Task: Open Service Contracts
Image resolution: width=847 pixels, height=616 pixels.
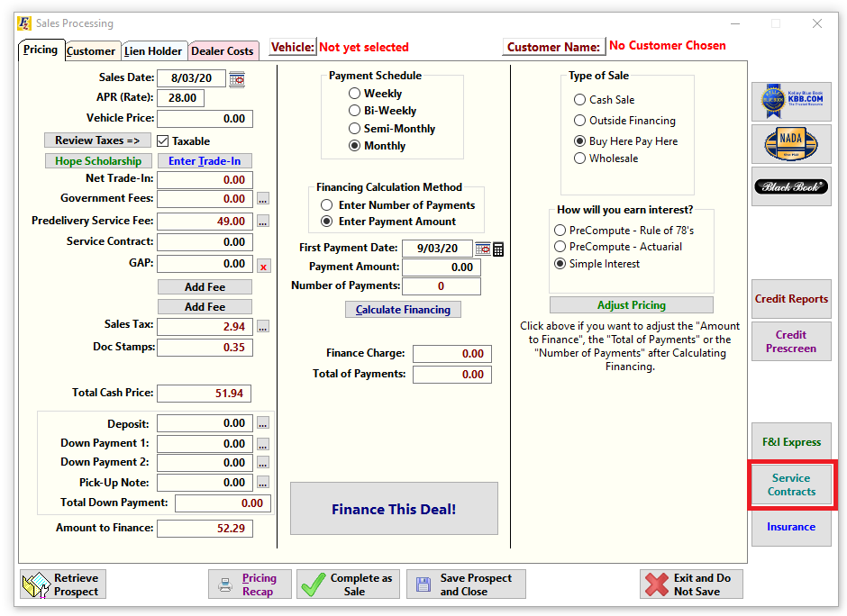Action: point(791,485)
